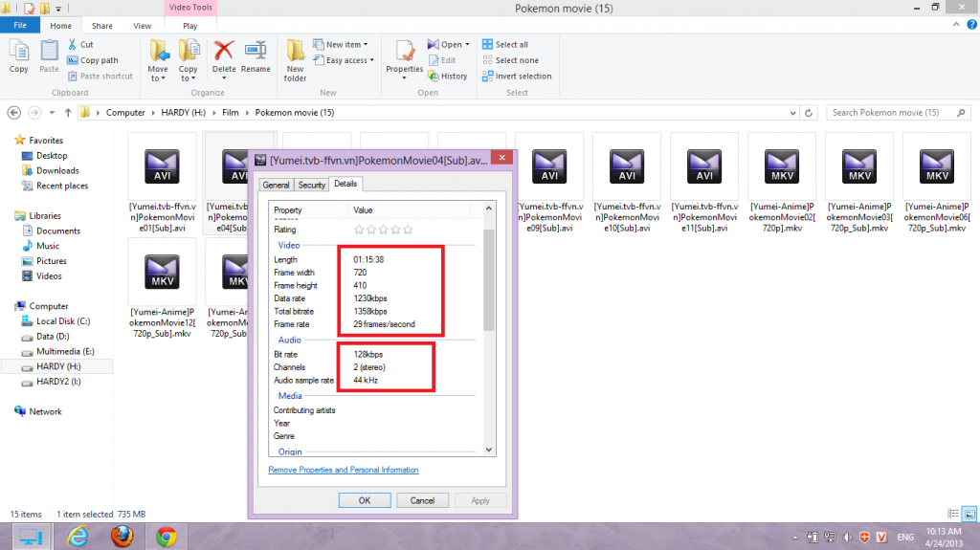
Task: Click the Rename icon
Action: click(x=256, y=51)
